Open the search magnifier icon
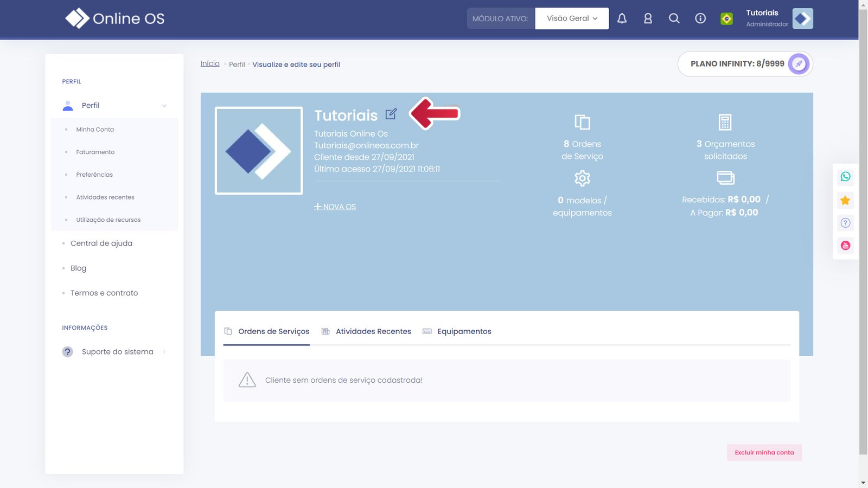 [x=674, y=18]
